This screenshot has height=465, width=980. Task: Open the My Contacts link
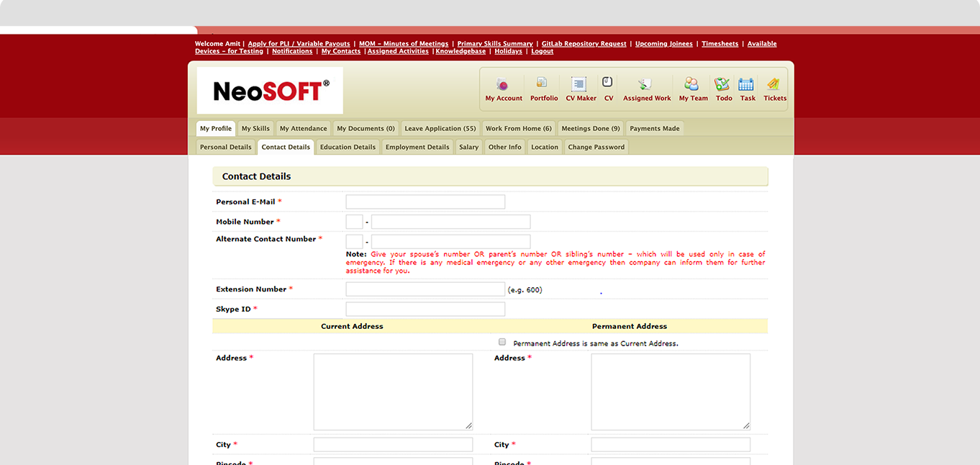(x=341, y=51)
